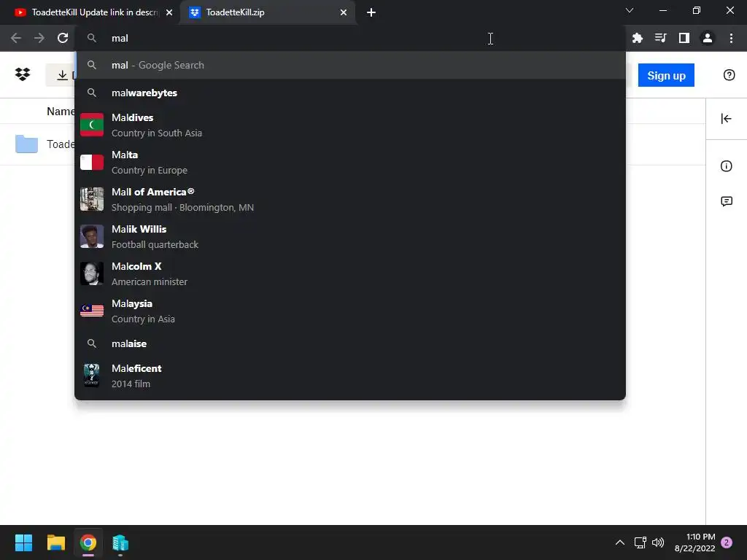The width and height of the screenshot is (747, 560).
Task: Choose the Malaysia suggestion
Action: pyautogui.click(x=350, y=311)
